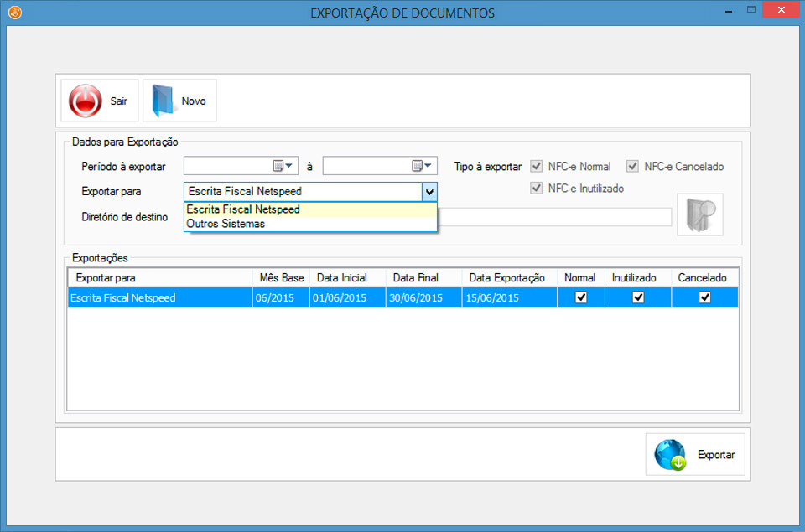Open the browse directory folder icon

click(699, 214)
